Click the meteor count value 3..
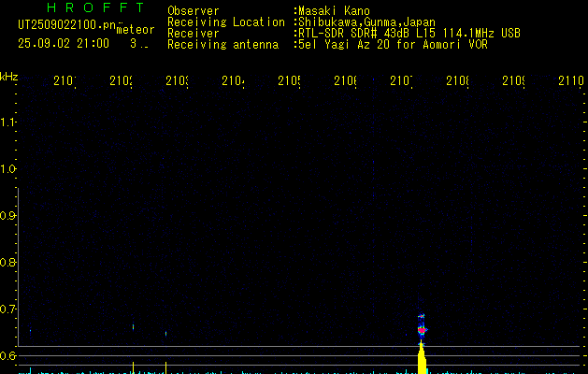Image resolution: width=588 pixels, height=374 pixels. (134, 44)
